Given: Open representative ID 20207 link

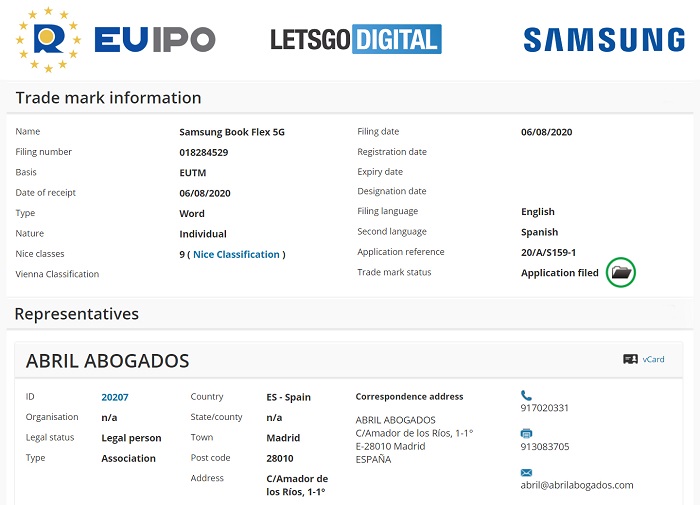Looking at the screenshot, I should coord(115,397).
